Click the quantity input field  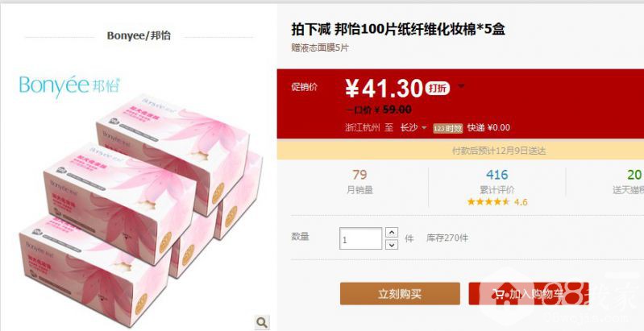[360, 238]
